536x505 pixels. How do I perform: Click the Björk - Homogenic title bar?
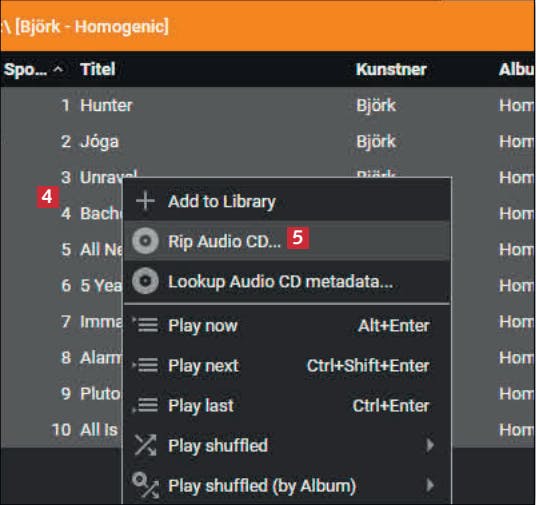[x=267, y=26]
